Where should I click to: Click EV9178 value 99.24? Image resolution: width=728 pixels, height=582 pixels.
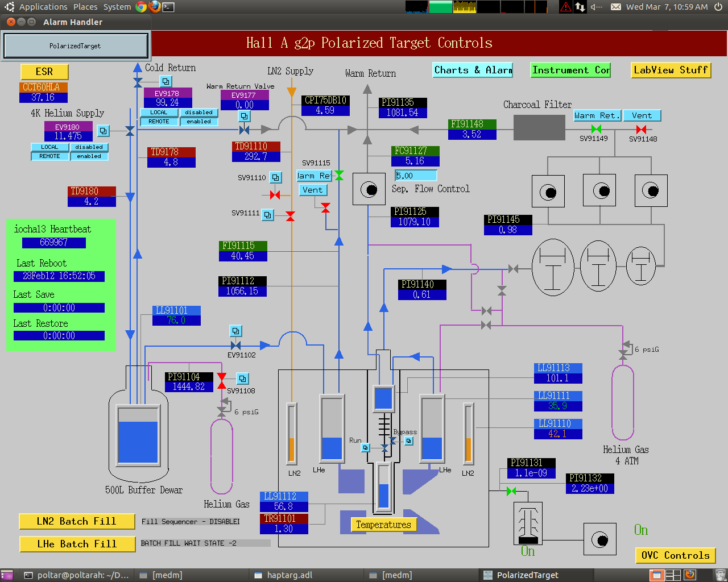(168, 103)
